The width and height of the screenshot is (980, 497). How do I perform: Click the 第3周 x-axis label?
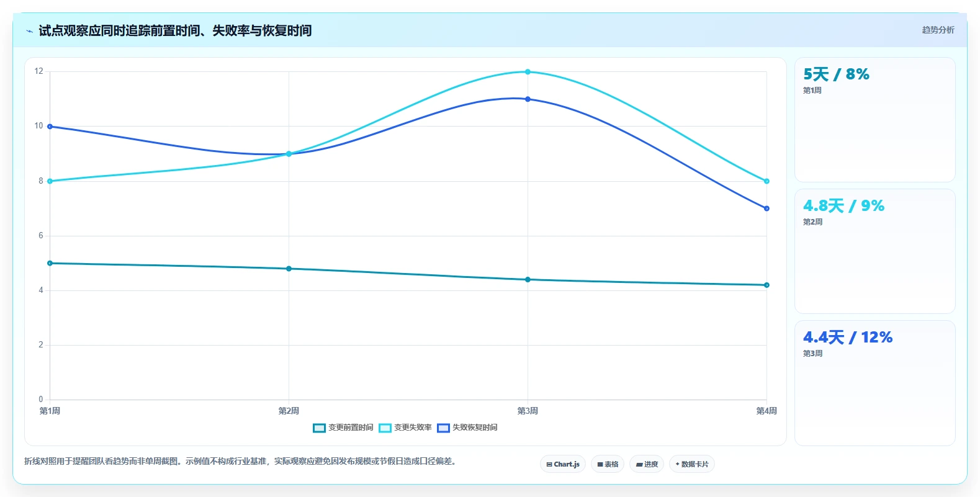(x=528, y=411)
